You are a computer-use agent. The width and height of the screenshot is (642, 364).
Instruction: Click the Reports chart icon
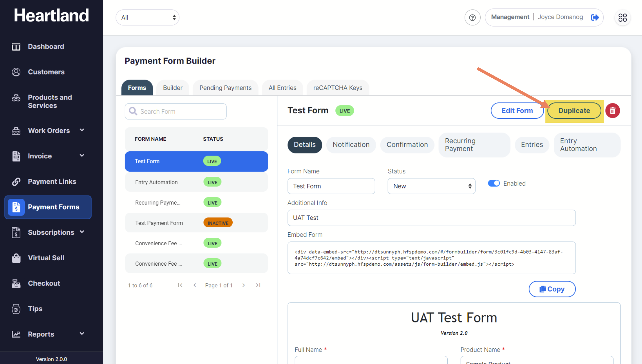tap(16, 334)
